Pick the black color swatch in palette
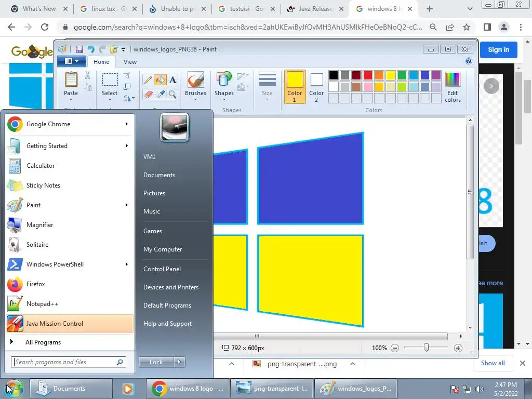This screenshot has width=532, height=399. tap(333, 75)
